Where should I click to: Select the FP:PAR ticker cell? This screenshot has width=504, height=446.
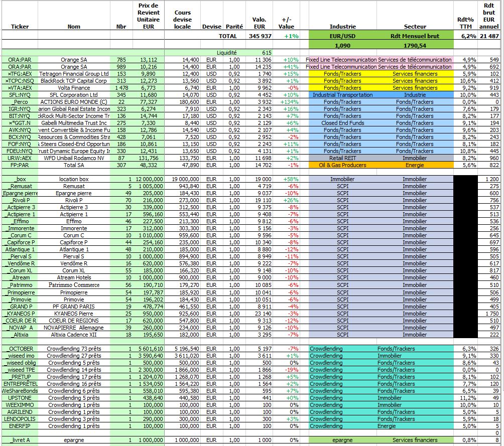point(20,165)
